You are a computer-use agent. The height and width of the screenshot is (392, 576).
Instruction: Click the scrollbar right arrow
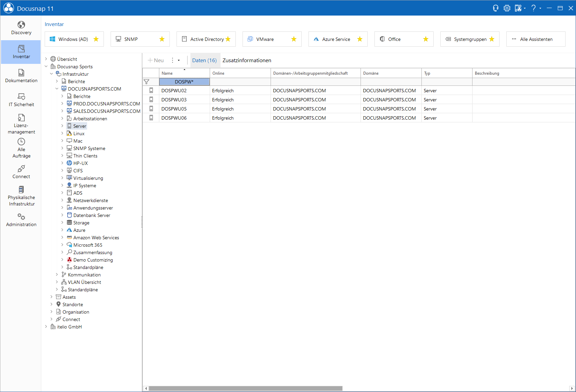coord(572,388)
